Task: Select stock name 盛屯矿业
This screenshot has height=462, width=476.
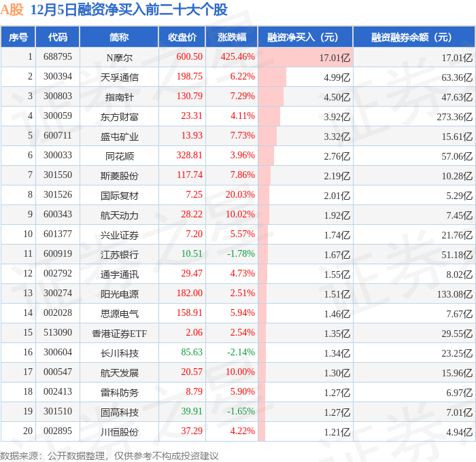Action: (x=119, y=137)
